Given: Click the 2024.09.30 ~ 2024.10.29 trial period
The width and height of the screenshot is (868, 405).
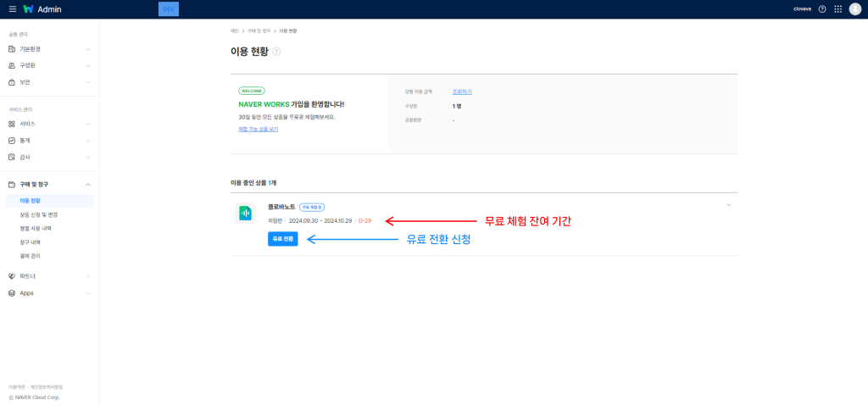Looking at the screenshot, I should [320, 221].
